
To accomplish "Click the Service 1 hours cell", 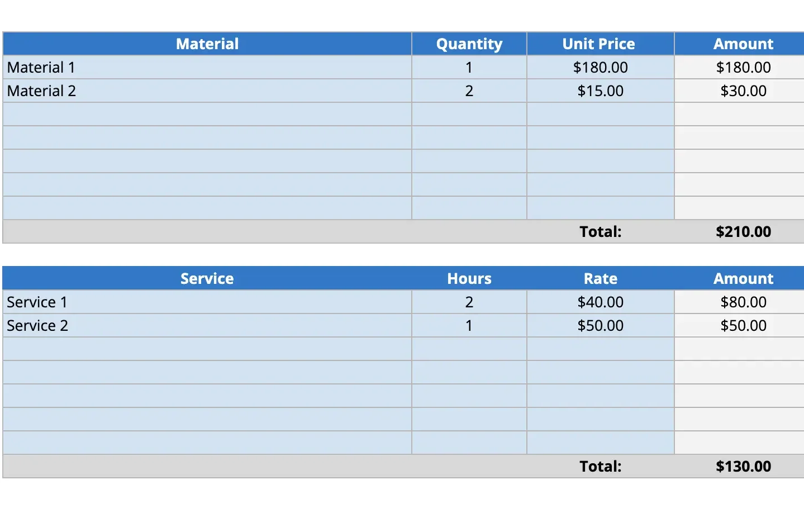I will point(469,302).
